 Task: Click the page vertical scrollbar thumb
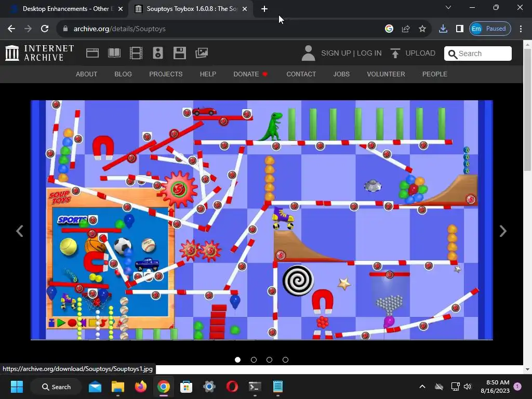tap(527, 109)
